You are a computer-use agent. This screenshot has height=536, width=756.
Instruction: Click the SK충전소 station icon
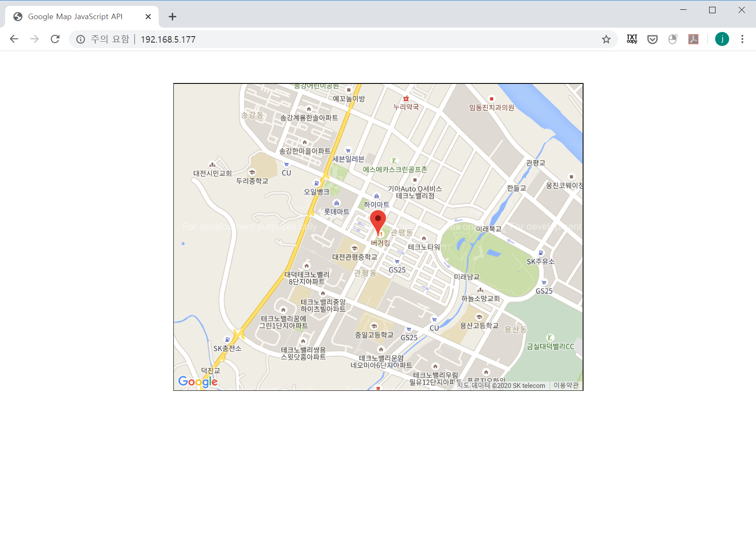pyautogui.click(x=227, y=340)
